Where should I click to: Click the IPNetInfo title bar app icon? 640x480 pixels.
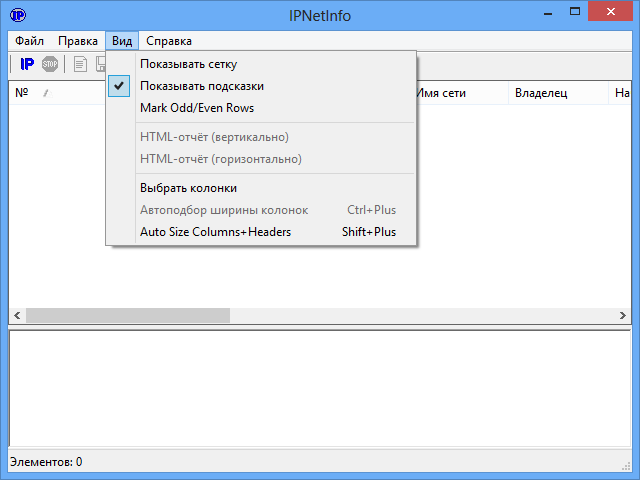click(18, 15)
